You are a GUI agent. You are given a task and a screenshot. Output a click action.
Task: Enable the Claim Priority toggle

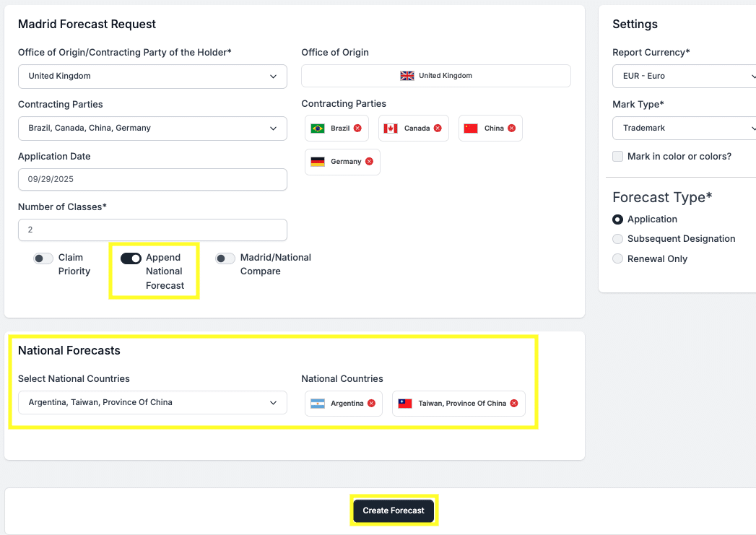pyautogui.click(x=43, y=258)
